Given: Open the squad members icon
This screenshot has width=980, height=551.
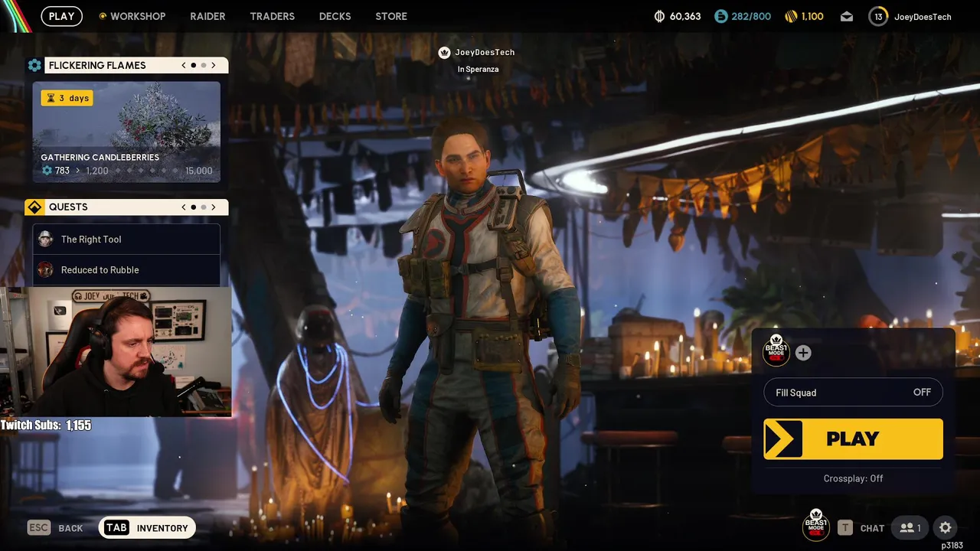Looking at the screenshot, I should tap(910, 527).
